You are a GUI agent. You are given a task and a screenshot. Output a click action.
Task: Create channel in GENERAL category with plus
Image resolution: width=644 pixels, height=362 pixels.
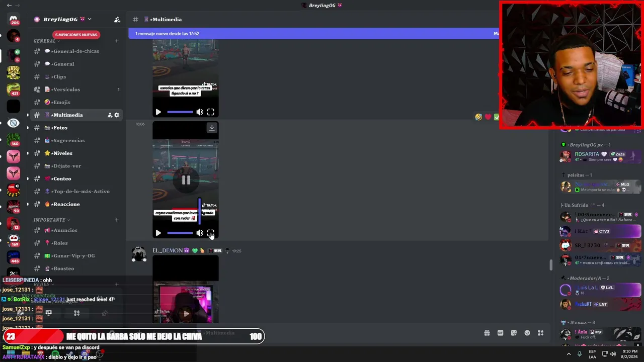[x=117, y=41]
